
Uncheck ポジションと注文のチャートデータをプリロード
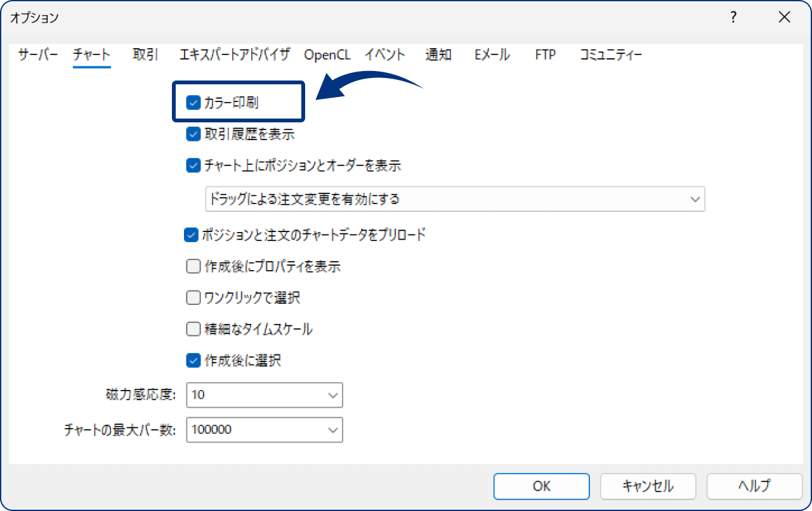point(190,235)
